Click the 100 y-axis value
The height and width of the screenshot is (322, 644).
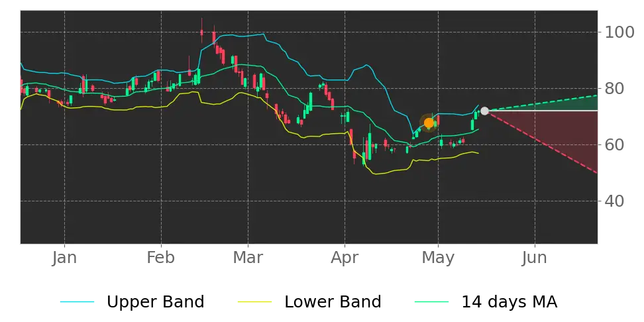click(619, 32)
